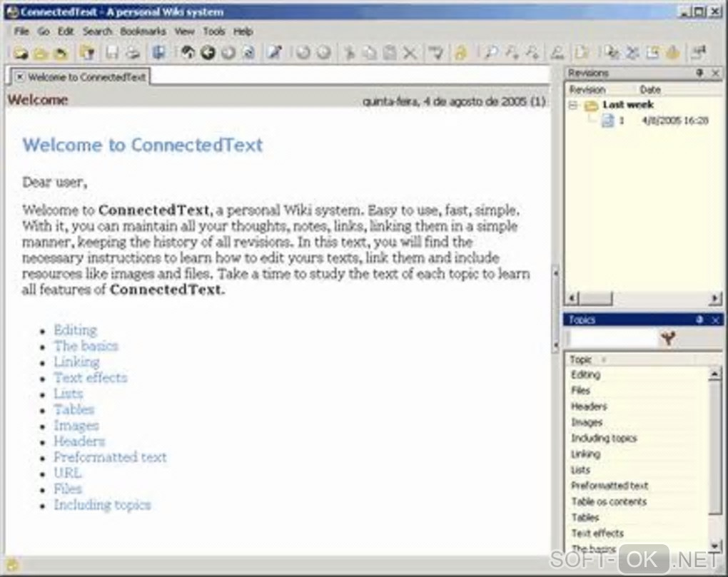
Task: Click the Cut scissors toolbar icon
Action: tap(349, 53)
